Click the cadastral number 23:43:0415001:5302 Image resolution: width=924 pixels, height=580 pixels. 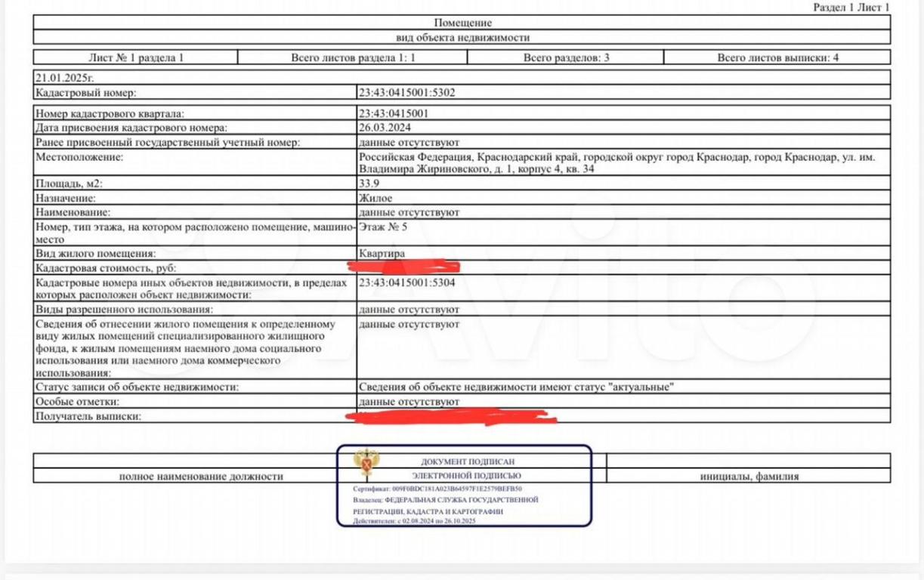point(406,93)
